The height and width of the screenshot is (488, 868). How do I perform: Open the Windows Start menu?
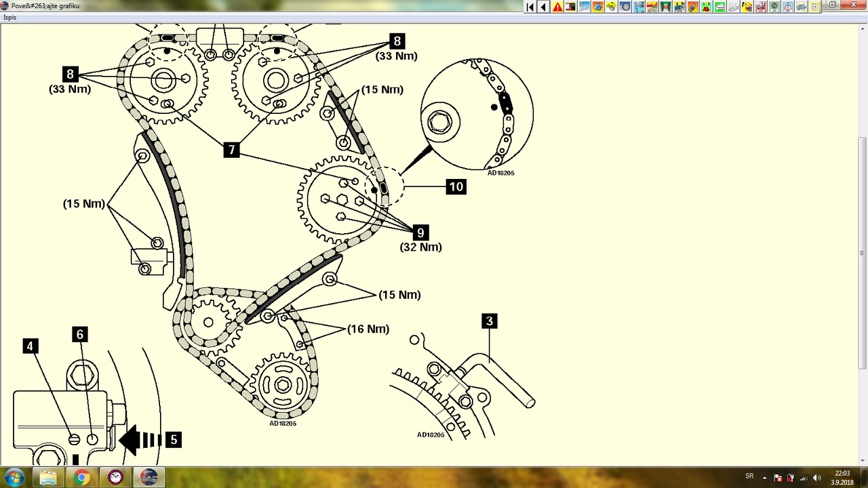pos(14,477)
